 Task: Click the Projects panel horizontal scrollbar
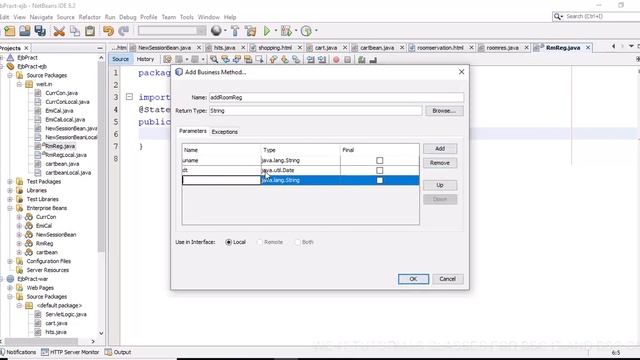point(41,341)
